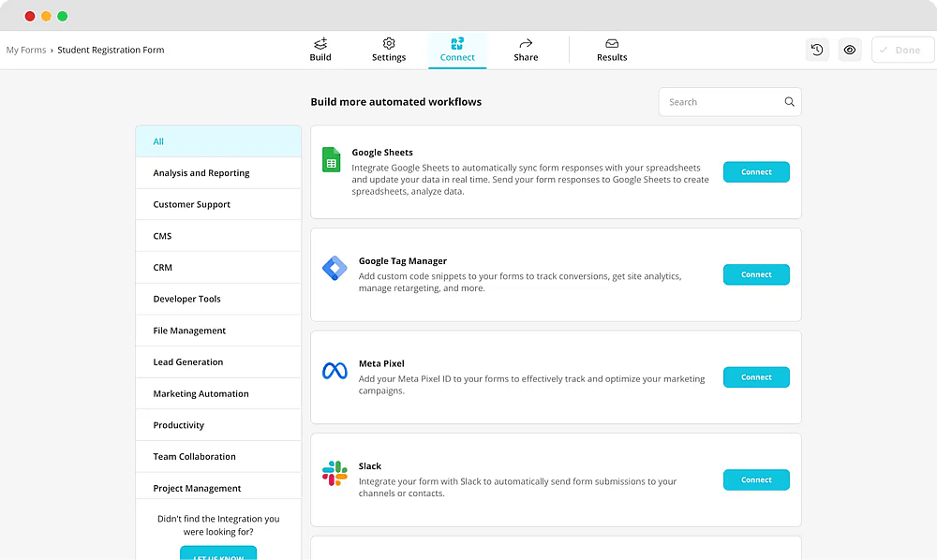Filter by Customer Support category

pos(218,204)
